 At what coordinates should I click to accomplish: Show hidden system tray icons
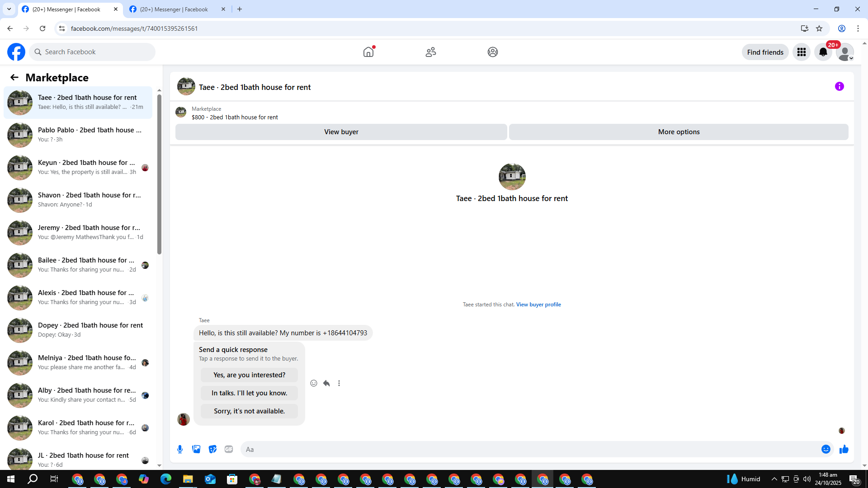pyautogui.click(x=774, y=479)
